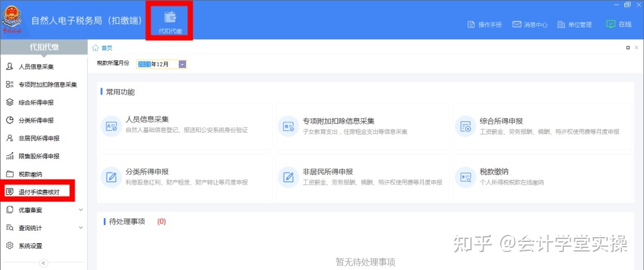Viewport: 644px width, 270px height.
Task: Open the 消息中心 envelope icon
Action: tap(516, 24)
